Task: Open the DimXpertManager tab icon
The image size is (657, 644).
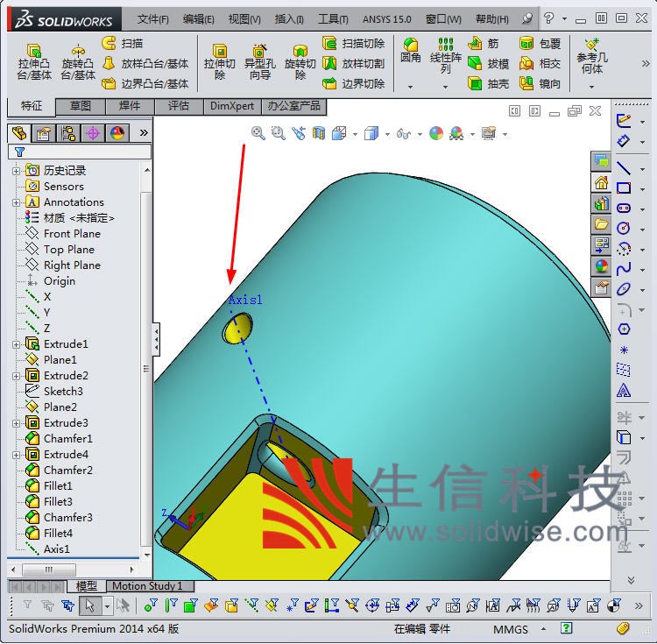Action: click(93, 134)
